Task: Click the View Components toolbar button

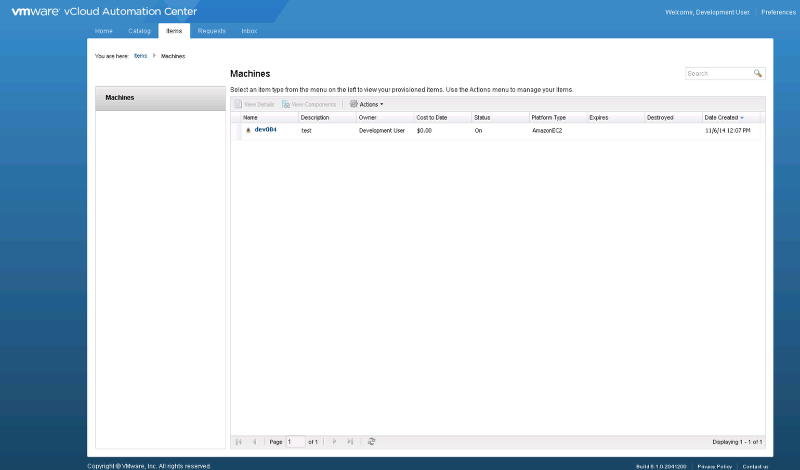Action: [x=309, y=104]
